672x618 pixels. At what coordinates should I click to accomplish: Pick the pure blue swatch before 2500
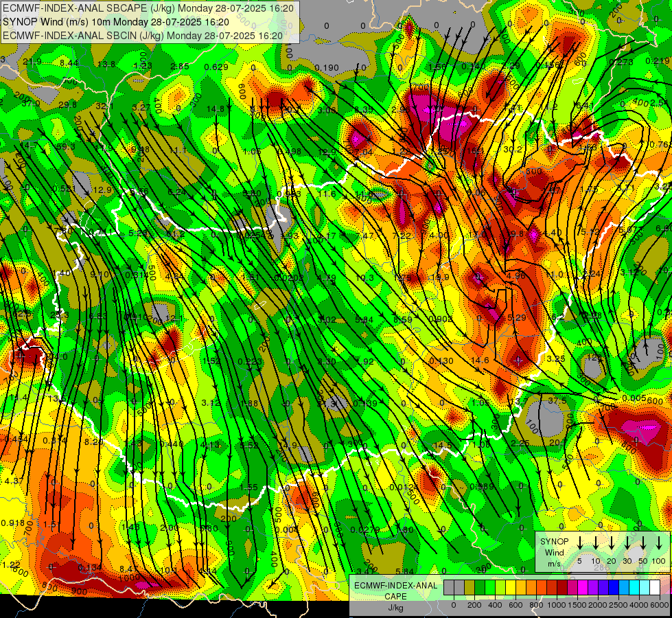point(614,588)
